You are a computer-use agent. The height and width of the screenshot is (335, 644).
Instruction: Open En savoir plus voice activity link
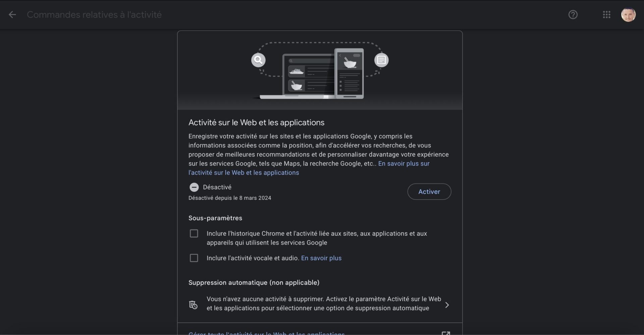click(x=321, y=258)
